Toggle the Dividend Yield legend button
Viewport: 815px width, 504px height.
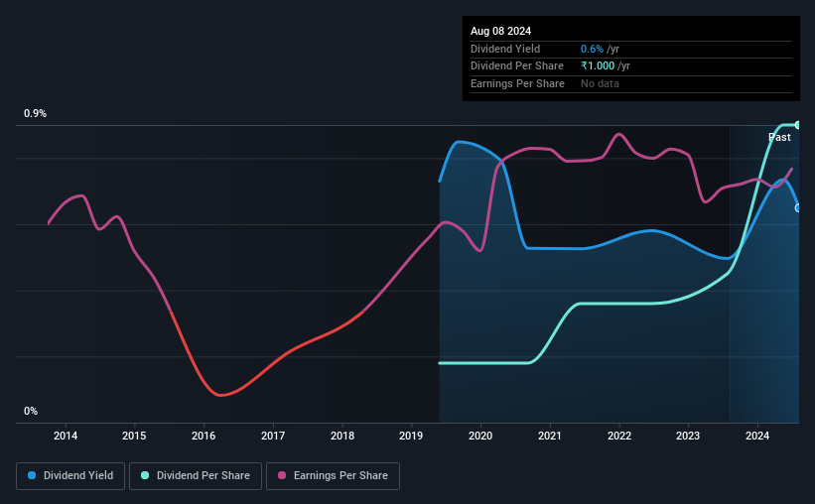tap(70, 476)
